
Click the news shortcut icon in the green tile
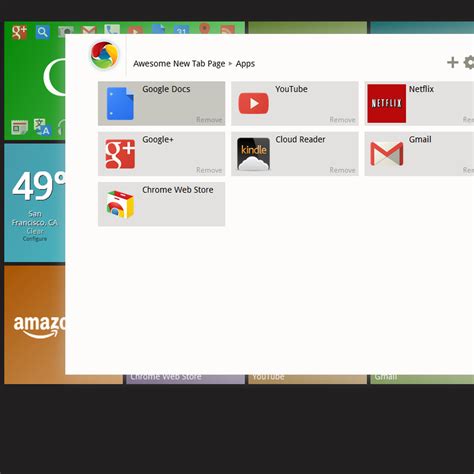coord(19,127)
